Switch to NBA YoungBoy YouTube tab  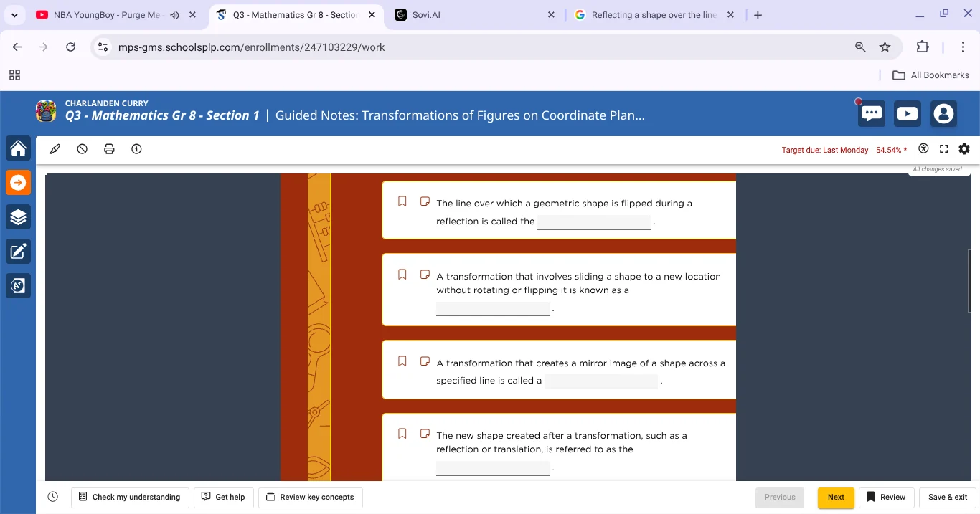(x=108, y=15)
